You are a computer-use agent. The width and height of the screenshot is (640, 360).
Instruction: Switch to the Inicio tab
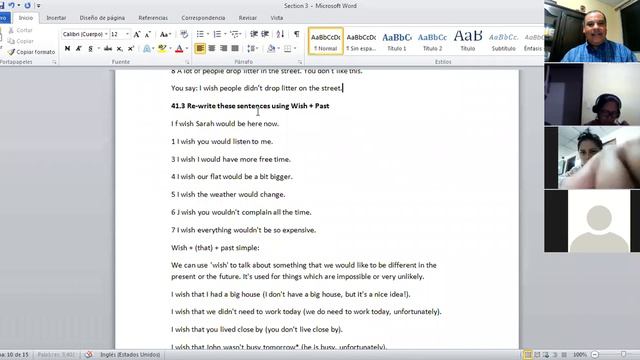click(26, 18)
